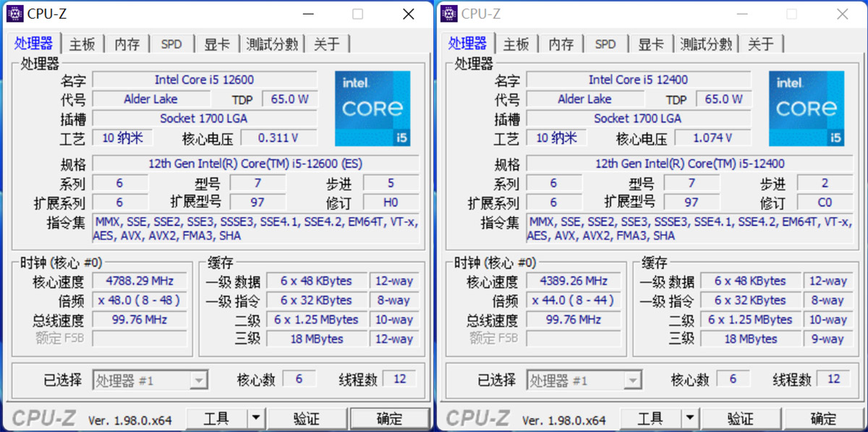Click the x 48.0 ( 8 - 48 ) multiplier
Image resolution: width=868 pixels, height=432 pixels.
click(x=140, y=300)
